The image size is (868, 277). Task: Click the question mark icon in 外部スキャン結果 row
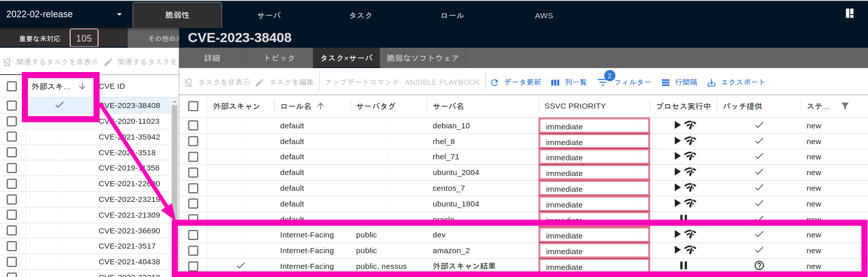coord(759,266)
